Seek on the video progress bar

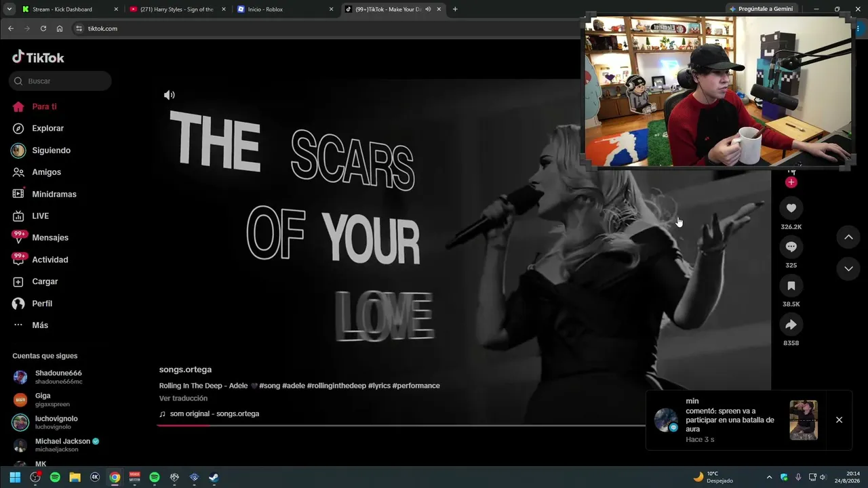pyautogui.click(x=401, y=426)
